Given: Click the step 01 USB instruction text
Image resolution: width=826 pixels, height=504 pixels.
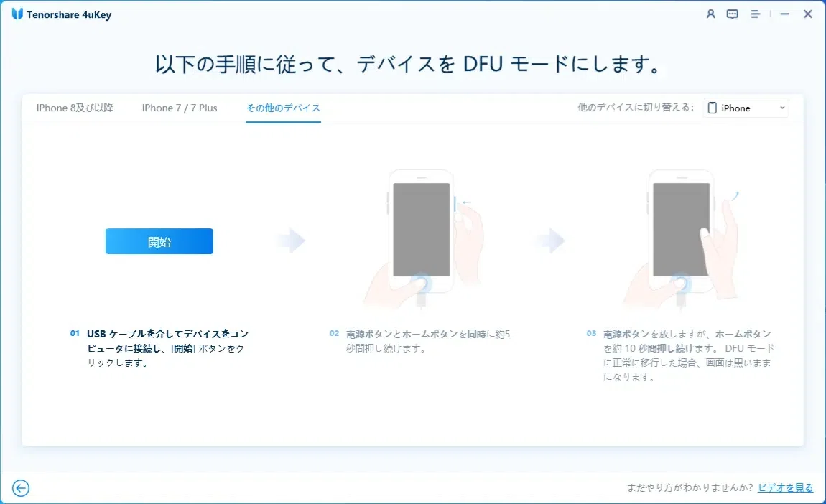Looking at the screenshot, I should (x=167, y=348).
